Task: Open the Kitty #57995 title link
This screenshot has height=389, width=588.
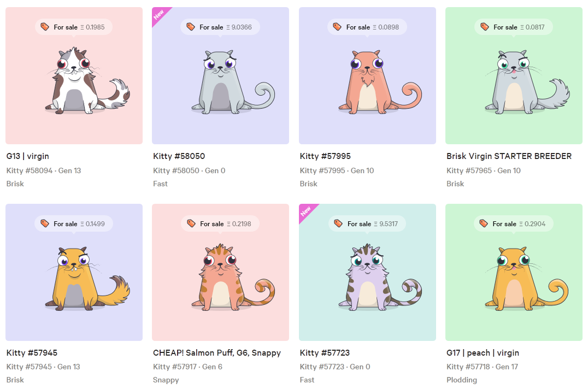Action: [x=325, y=156]
